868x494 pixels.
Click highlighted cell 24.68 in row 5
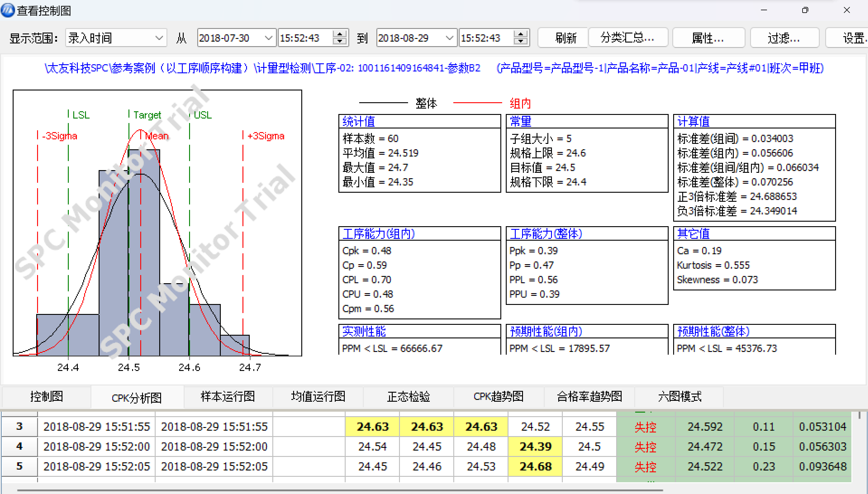tap(535, 467)
